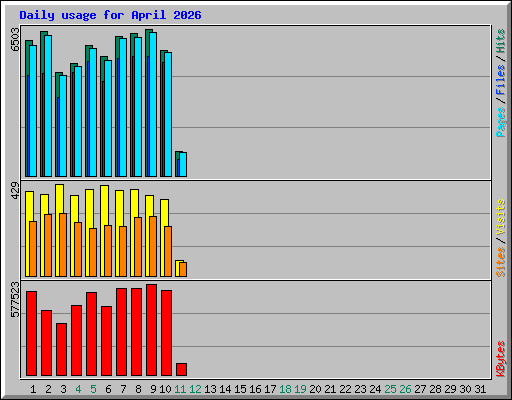The width and height of the screenshot is (512, 400).
Task: Click green day 18 label
Action: coord(285,389)
